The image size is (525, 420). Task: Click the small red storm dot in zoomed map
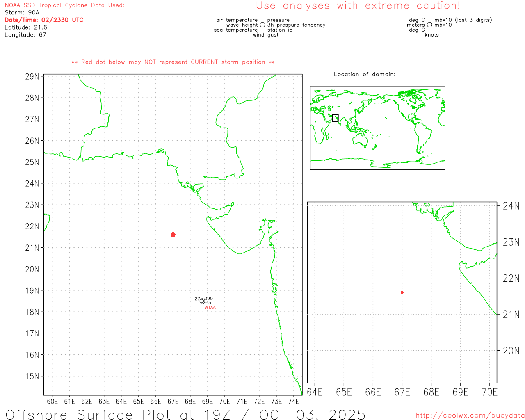402,292
